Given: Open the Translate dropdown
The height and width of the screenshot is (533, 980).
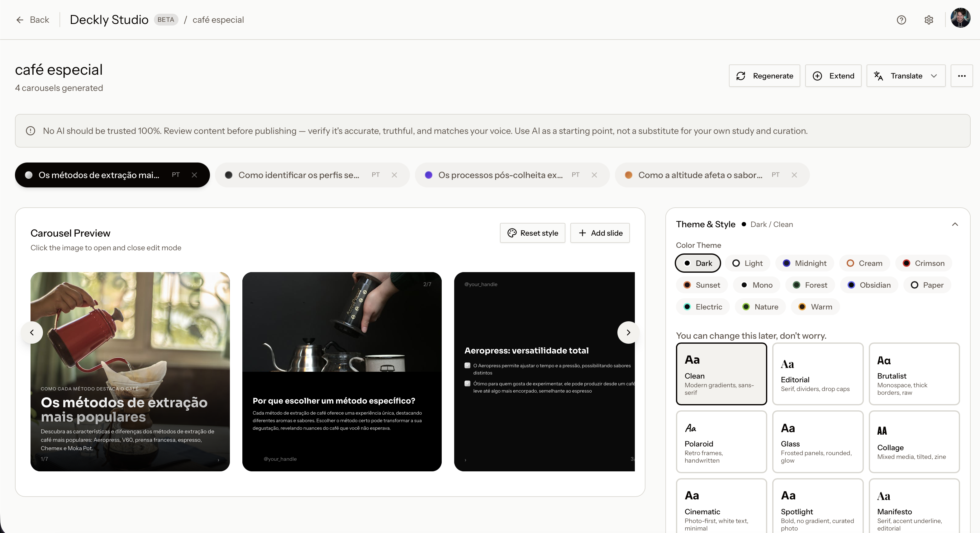Looking at the screenshot, I should point(906,76).
